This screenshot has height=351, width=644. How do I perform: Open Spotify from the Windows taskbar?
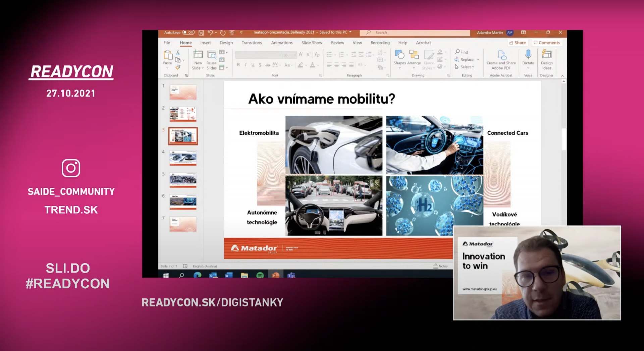[260, 275]
